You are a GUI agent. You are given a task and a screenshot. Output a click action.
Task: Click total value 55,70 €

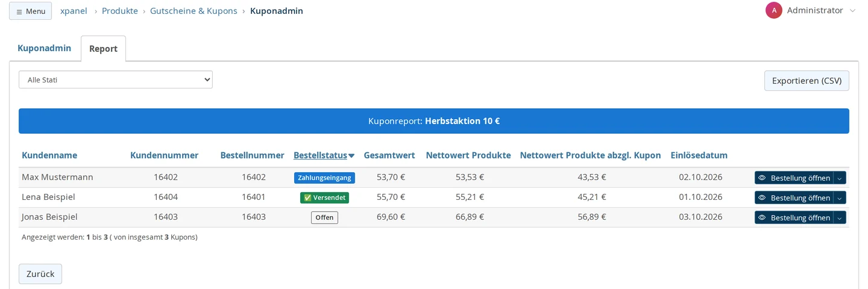point(391,197)
